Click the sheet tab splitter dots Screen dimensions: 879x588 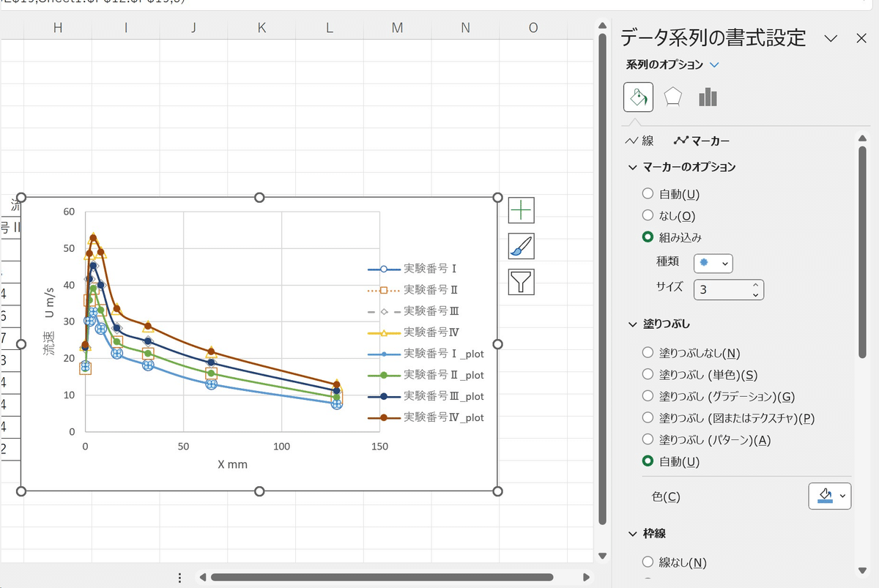(x=179, y=578)
